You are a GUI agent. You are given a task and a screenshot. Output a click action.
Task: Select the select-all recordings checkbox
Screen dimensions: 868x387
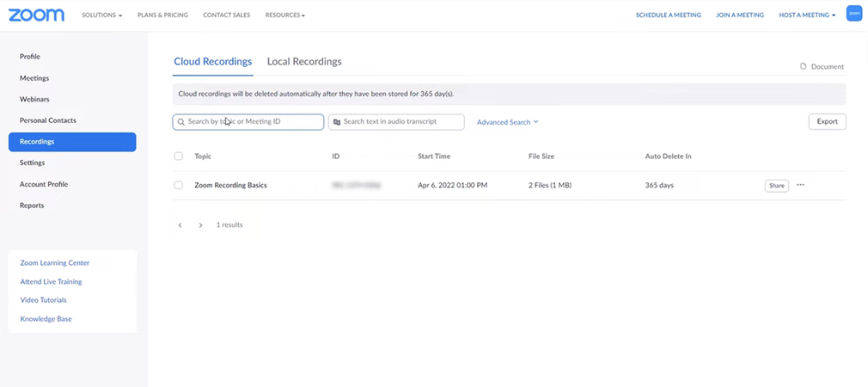click(179, 157)
